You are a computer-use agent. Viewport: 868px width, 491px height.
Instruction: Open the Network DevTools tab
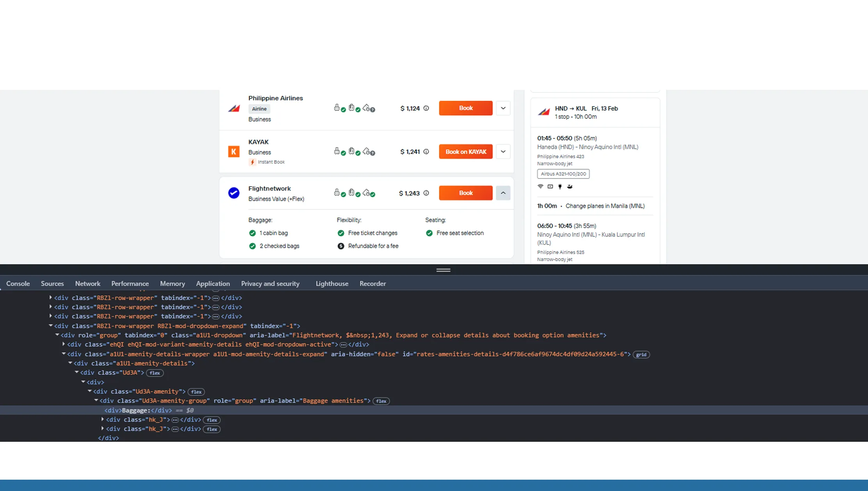(x=87, y=284)
